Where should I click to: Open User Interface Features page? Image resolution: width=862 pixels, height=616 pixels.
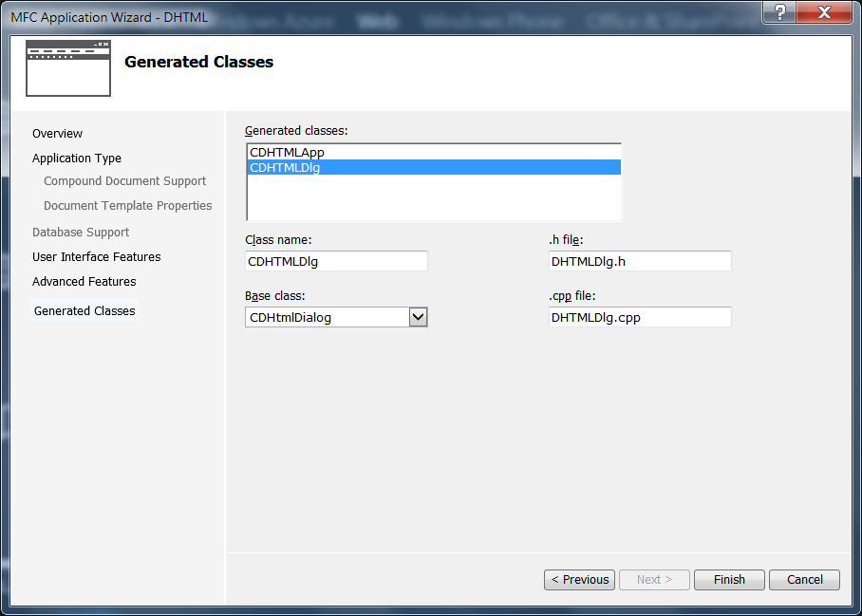click(96, 256)
